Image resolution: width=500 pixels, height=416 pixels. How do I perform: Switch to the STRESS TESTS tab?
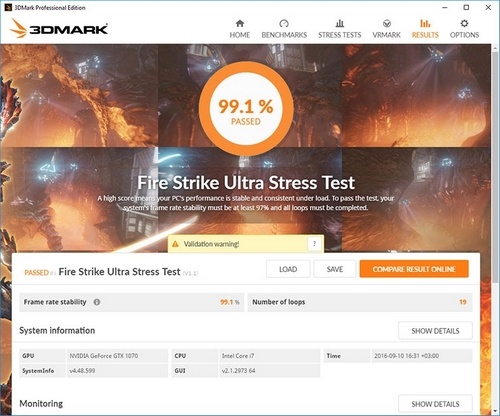[x=340, y=35]
